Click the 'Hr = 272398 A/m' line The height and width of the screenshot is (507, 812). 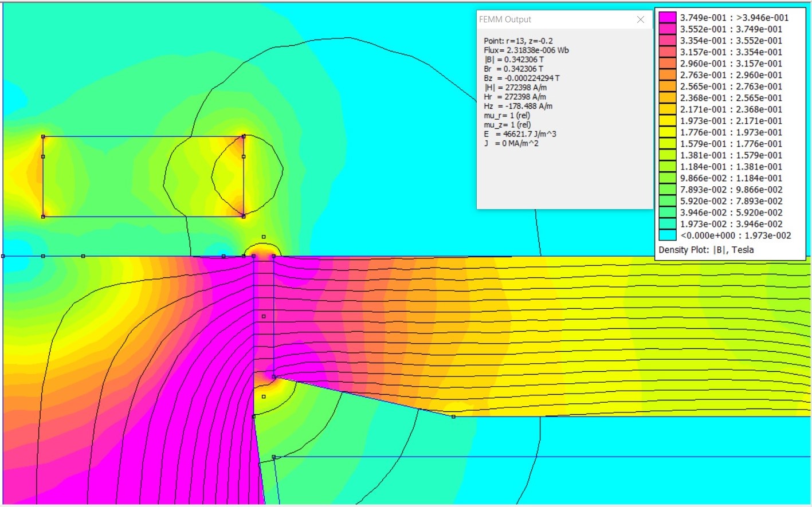pyautogui.click(x=515, y=97)
